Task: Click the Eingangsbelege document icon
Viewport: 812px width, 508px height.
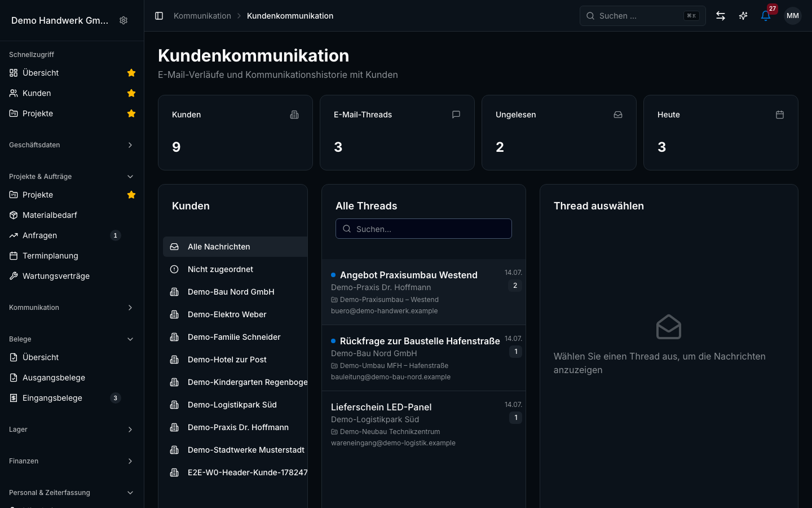Action: 14,398
